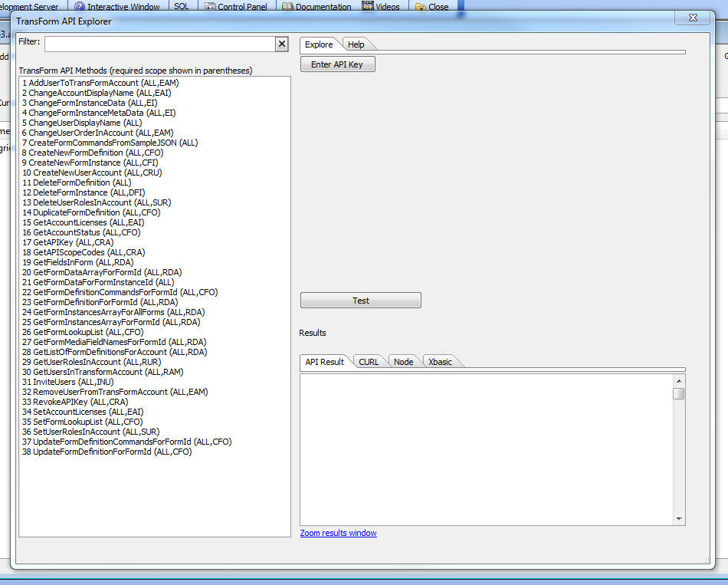Screen dimensions: 728x585
Task: Open the Control Panel icon
Action: tap(210, 6)
